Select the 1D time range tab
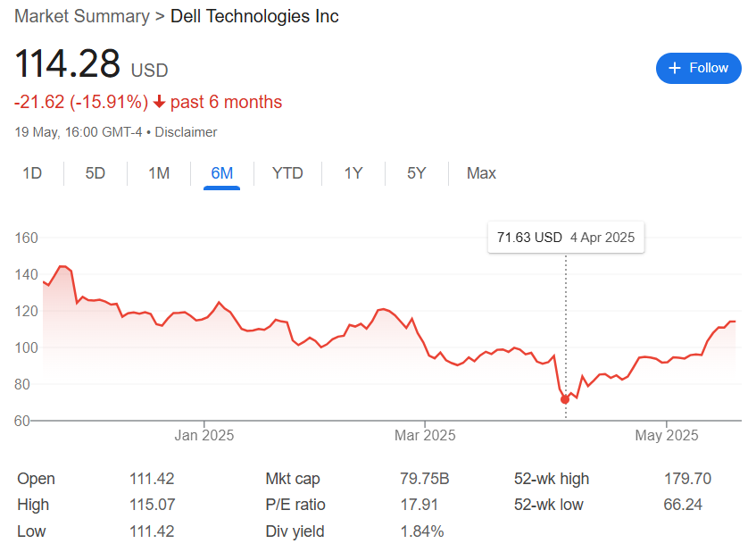The image size is (756, 552). 32,173
